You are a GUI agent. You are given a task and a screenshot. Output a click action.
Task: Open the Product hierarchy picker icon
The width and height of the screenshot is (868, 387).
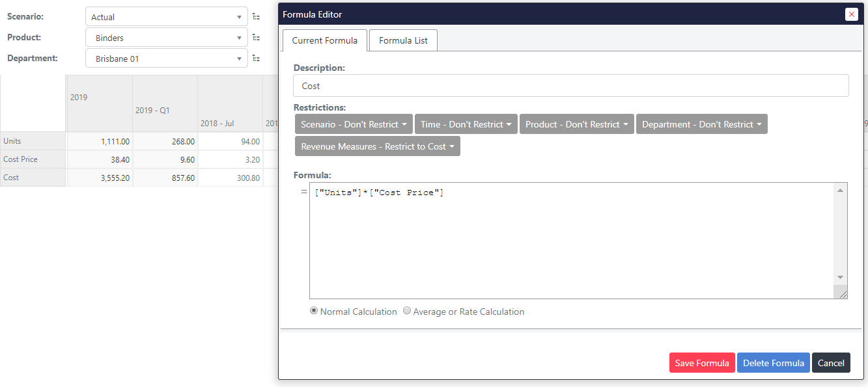[257, 37]
